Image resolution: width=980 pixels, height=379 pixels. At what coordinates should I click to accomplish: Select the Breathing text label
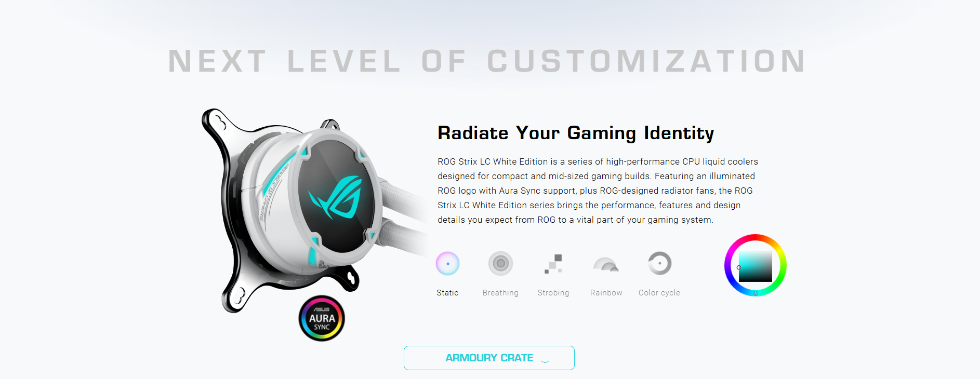[x=500, y=293]
